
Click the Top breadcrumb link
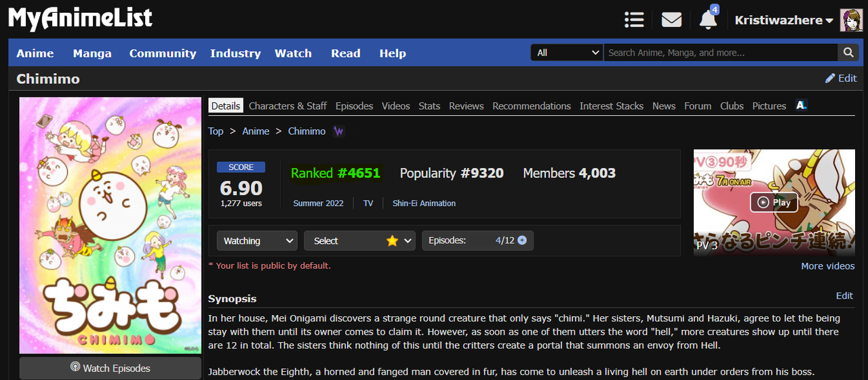216,131
